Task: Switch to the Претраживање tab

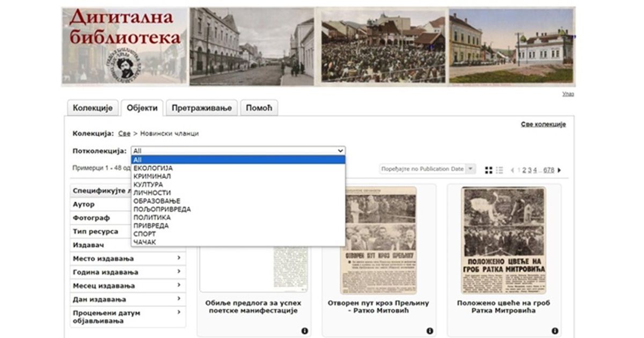Action: tap(201, 108)
